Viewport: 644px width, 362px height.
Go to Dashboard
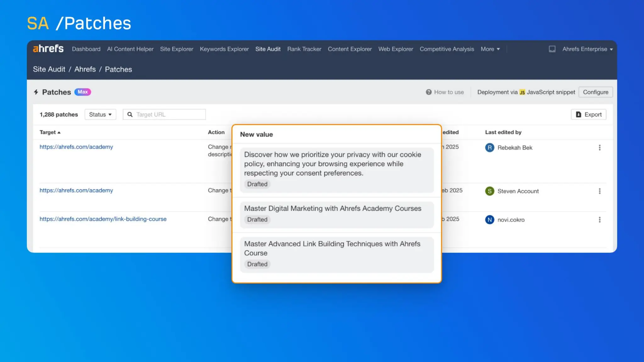[86, 49]
